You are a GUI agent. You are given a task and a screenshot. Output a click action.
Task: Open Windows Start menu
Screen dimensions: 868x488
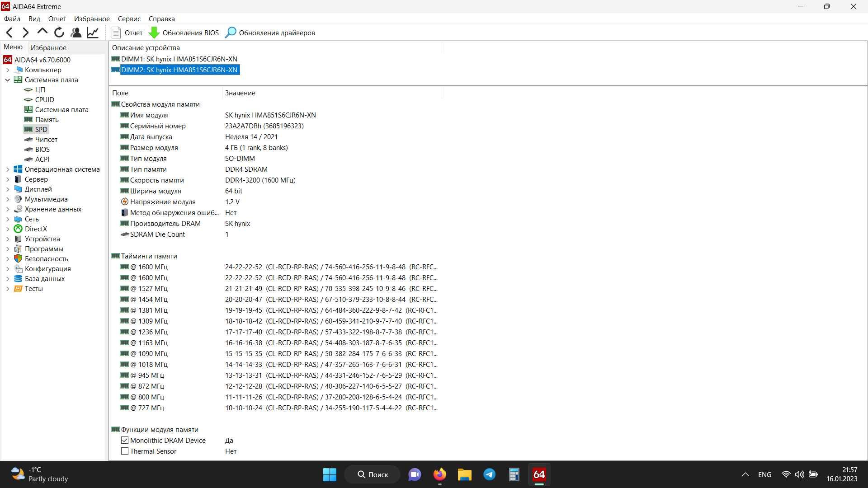pos(330,474)
